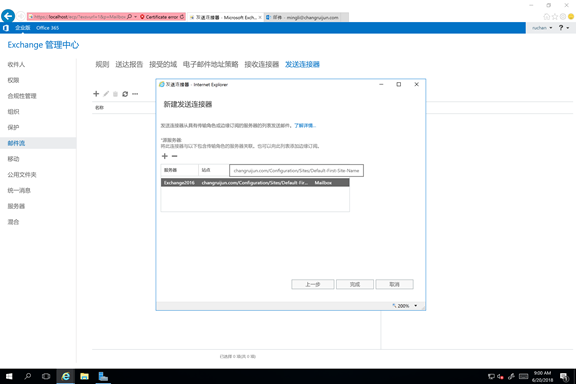This screenshot has width=576, height=384.
Task: Remove the source server with the minus icon
Action: pyautogui.click(x=174, y=156)
